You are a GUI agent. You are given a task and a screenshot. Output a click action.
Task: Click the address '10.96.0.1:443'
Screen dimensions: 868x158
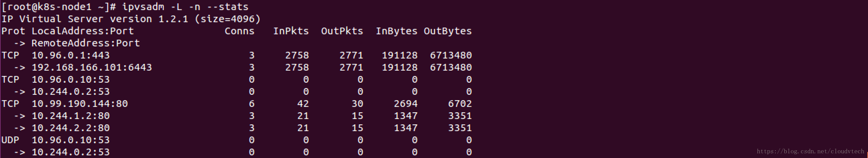tap(71, 55)
